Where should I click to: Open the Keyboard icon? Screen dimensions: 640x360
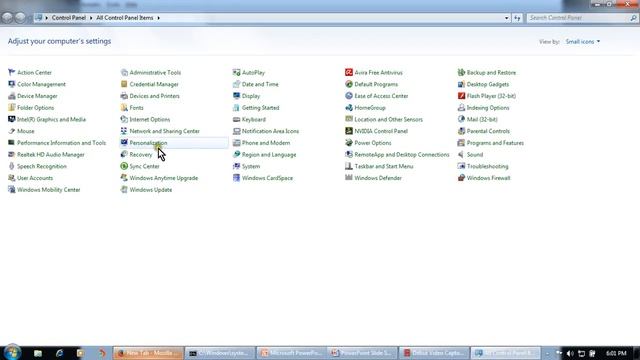coord(236,119)
